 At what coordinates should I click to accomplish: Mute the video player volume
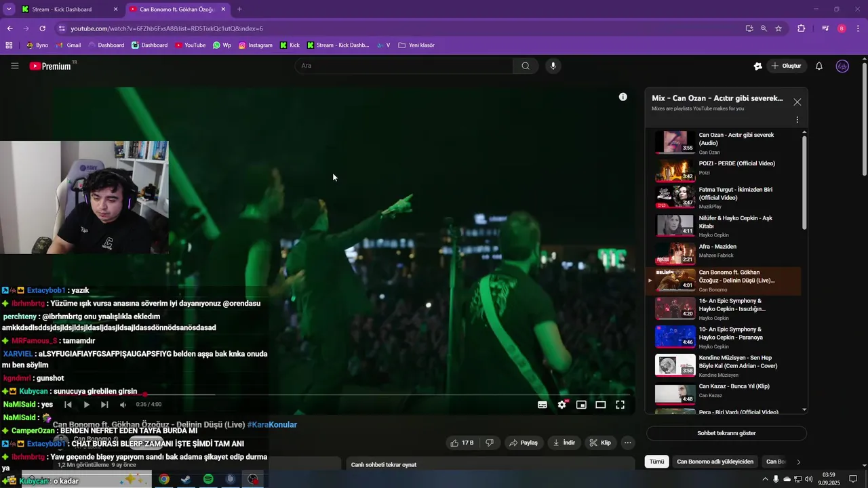tap(123, 405)
